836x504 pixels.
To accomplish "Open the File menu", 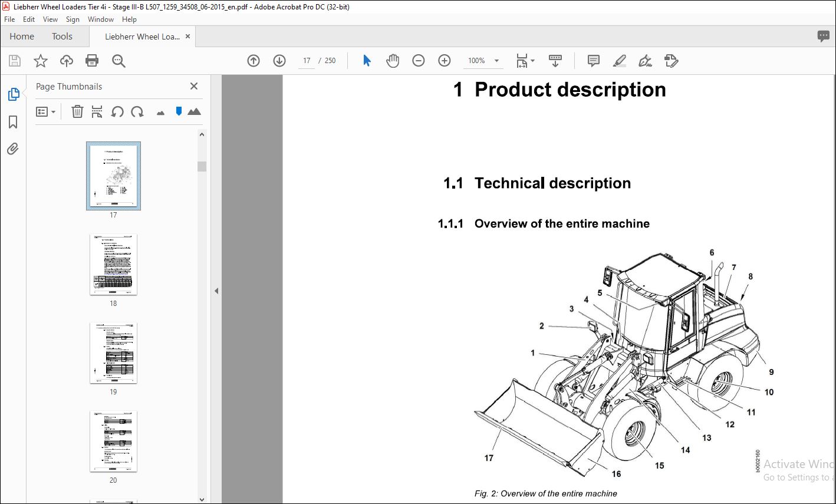I will pos(9,19).
